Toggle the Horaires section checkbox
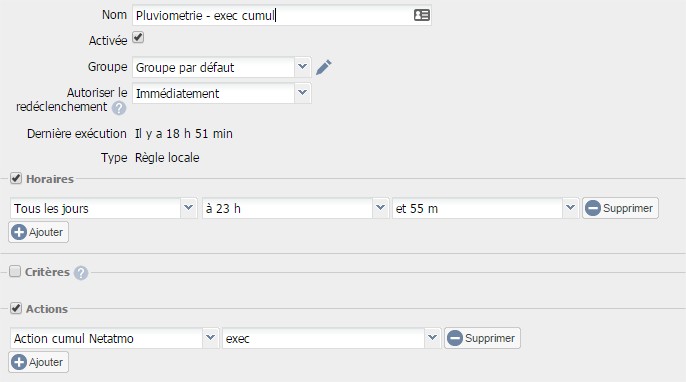Image resolution: width=686 pixels, height=382 pixels. [x=16, y=178]
